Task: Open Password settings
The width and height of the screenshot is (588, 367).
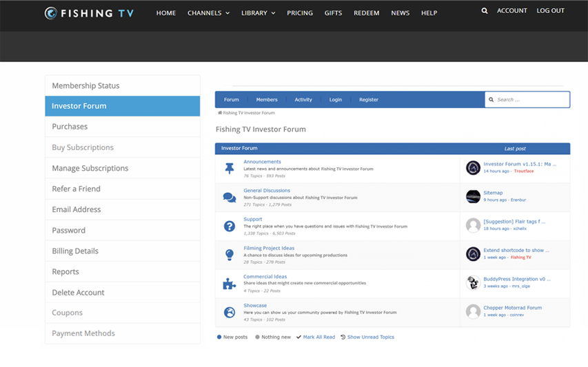Action: [x=123, y=230]
